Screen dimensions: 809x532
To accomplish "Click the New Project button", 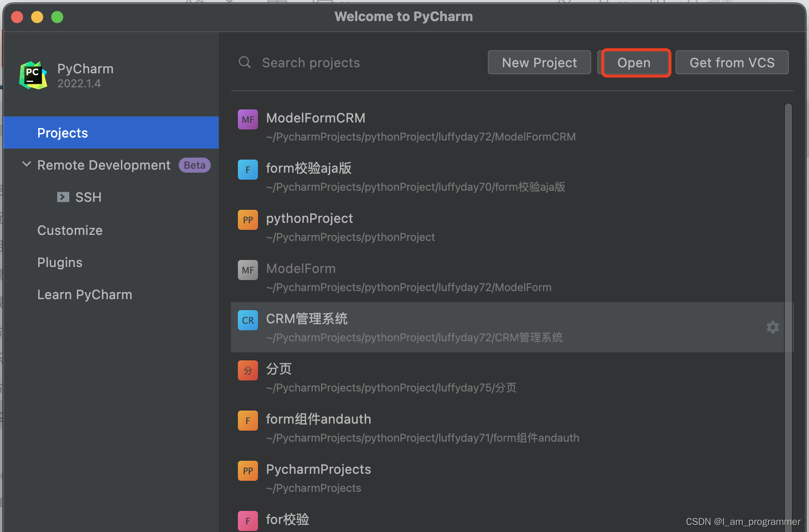I will [539, 62].
